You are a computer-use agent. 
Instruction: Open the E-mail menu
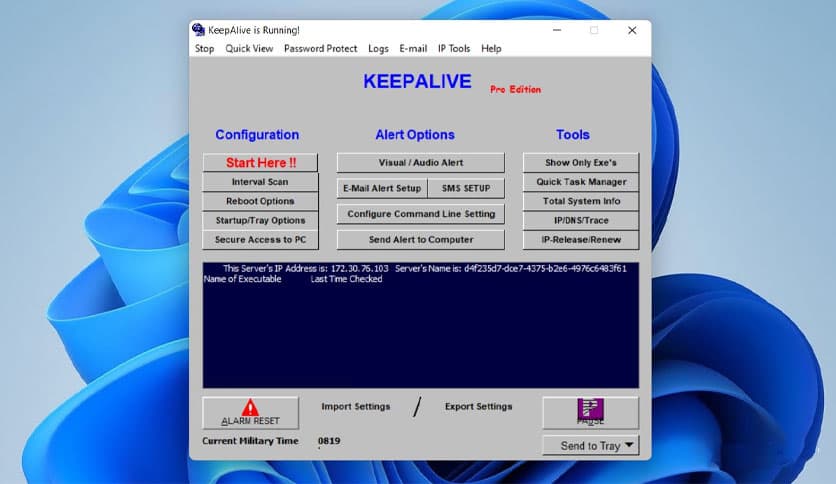pyautogui.click(x=413, y=49)
